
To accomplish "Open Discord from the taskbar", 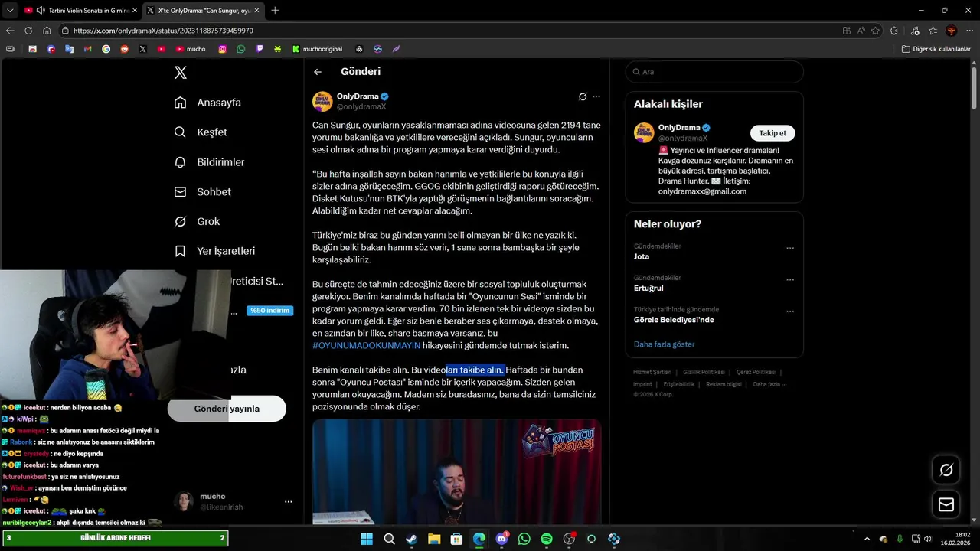I will point(502,539).
